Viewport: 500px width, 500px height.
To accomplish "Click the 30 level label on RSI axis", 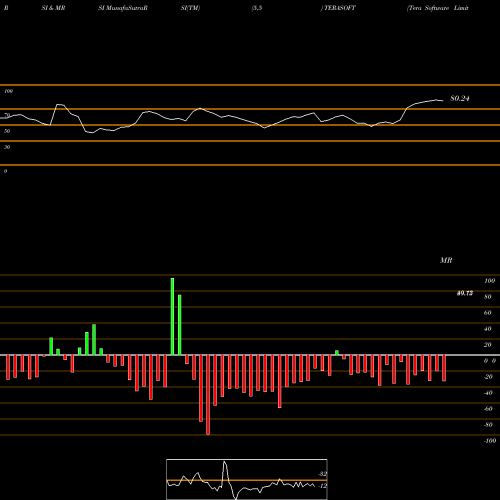I will [7, 147].
